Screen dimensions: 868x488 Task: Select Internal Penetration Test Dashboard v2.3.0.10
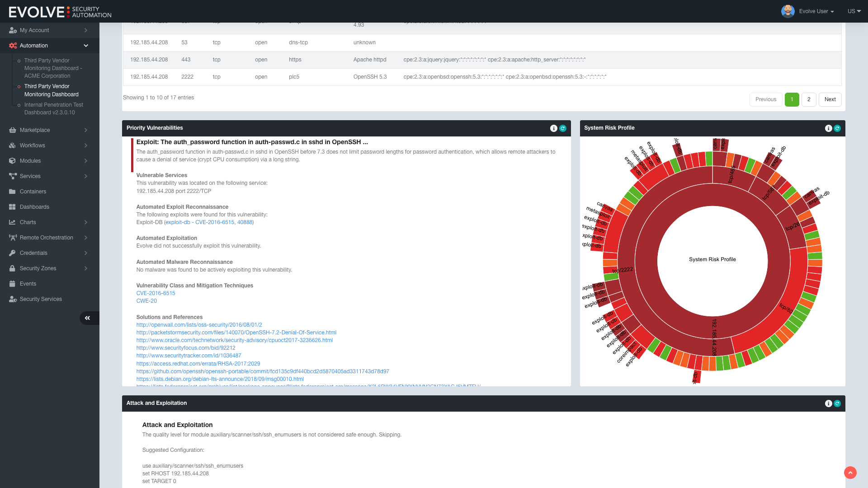pos(53,108)
